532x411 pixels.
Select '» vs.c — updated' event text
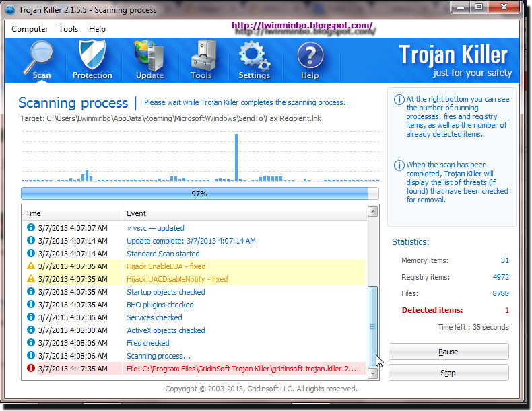156,228
